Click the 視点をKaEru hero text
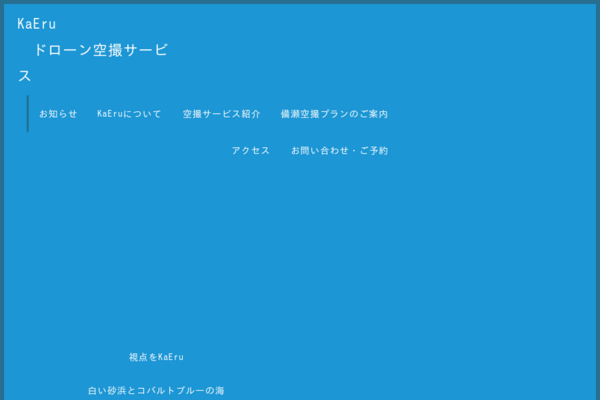This screenshot has height=400, width=600. pyautogui.click(x=156, y=357)
